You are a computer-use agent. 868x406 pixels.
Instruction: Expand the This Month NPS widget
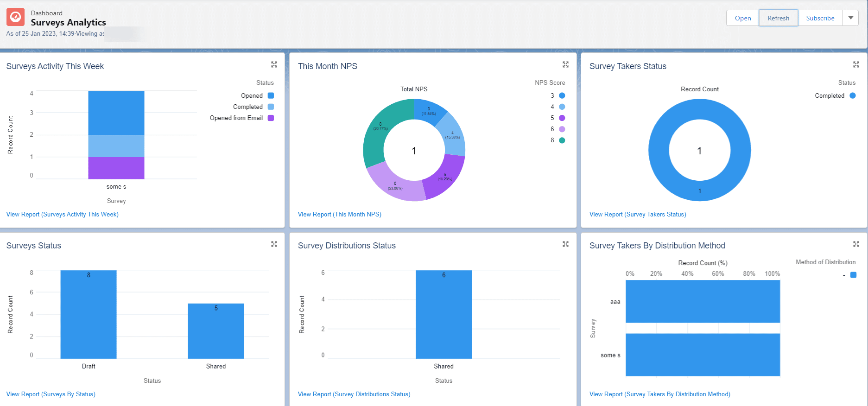point(565,64)
